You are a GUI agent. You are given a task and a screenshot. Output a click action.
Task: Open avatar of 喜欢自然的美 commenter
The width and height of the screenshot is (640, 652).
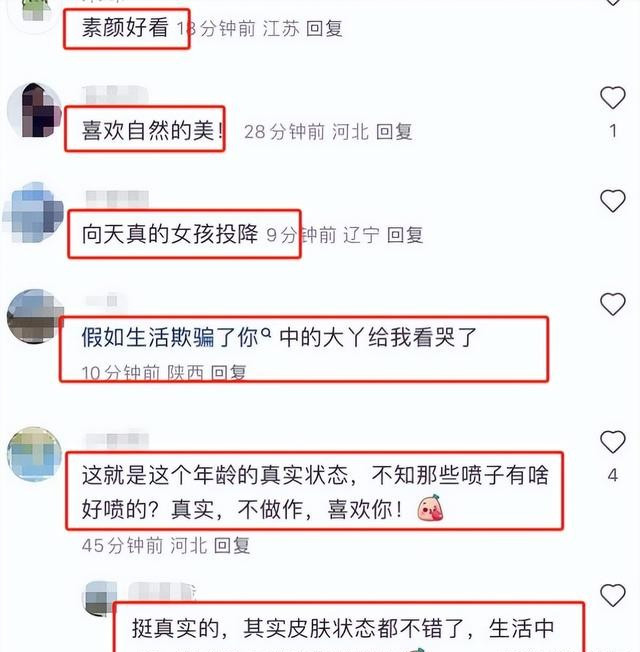coord(34,111)
